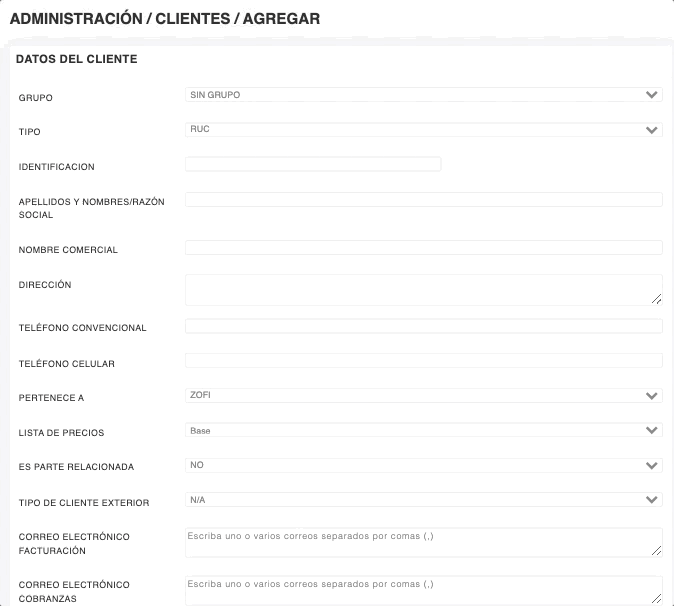Viewport: 674px width, 606px height.
Task: Click the IDENTIFICACION text field
Action: coord(313,164)
